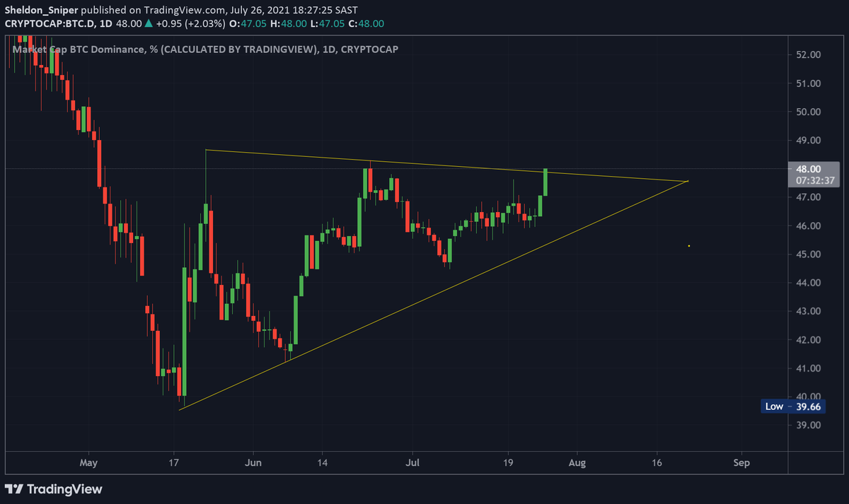
Task: Click the TradingView logo
Action: point(54,489)
